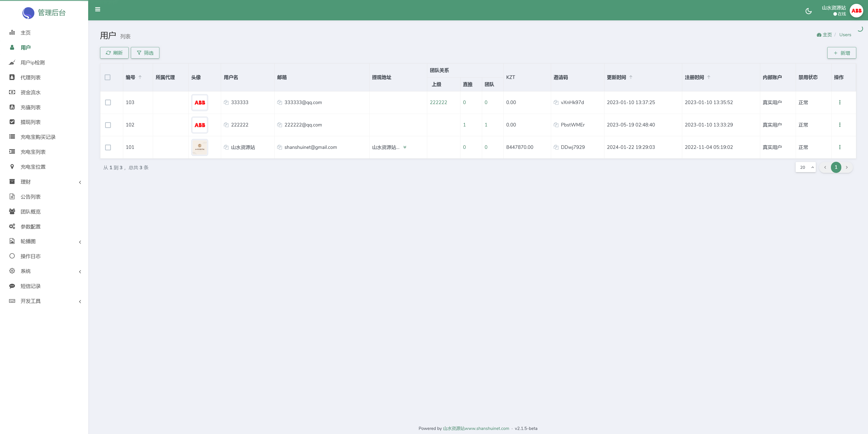This screenshot has height=434, width=868.
Task: Open avatar thumbnail of user 102
Action: click(x=199, y=125)
